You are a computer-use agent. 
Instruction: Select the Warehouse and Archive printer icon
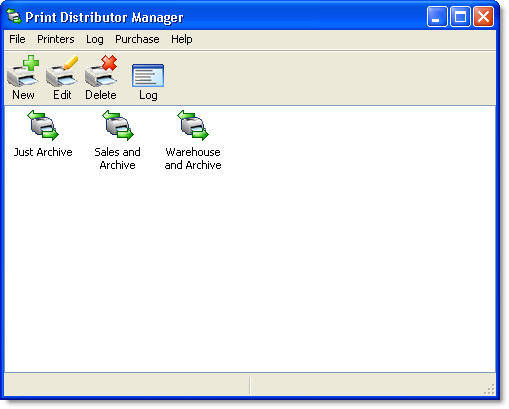click(x=193, y=125)
